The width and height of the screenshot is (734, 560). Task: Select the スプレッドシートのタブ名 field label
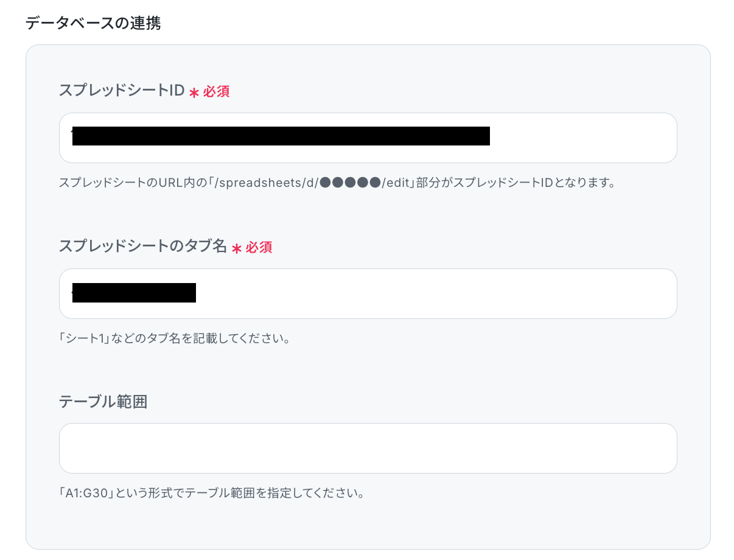(143, 247)
